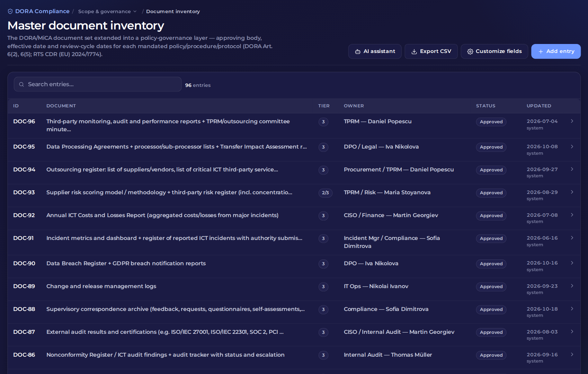The width and height of the screenshot is (588, 374).
Task: Open 'Supplier risk scoring model' document title
Action: [x=169, y=193]
